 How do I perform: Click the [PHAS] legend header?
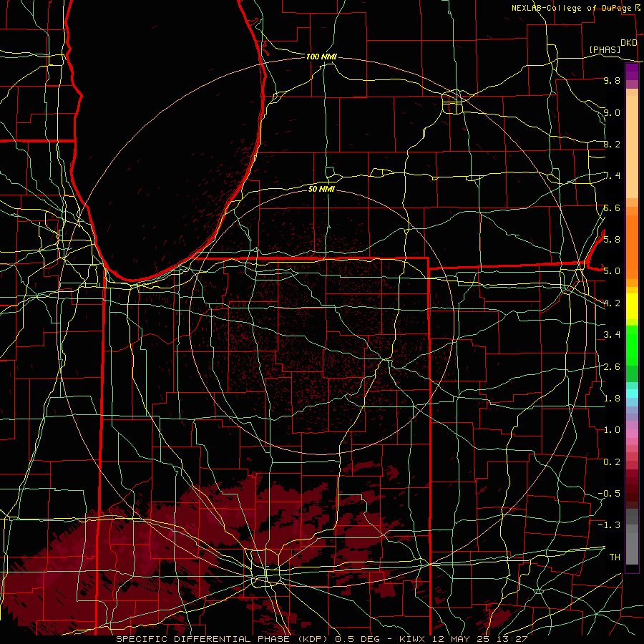(x=605, y=49)
